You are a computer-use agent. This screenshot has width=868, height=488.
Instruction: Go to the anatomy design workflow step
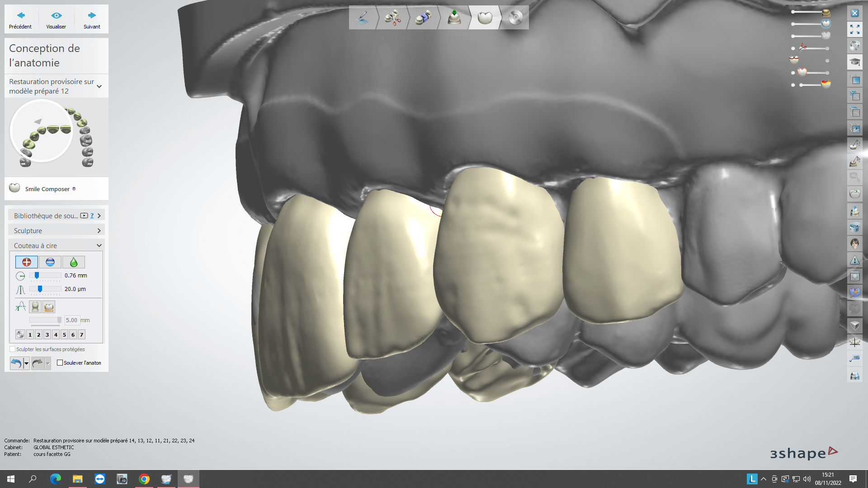point(485,18)
